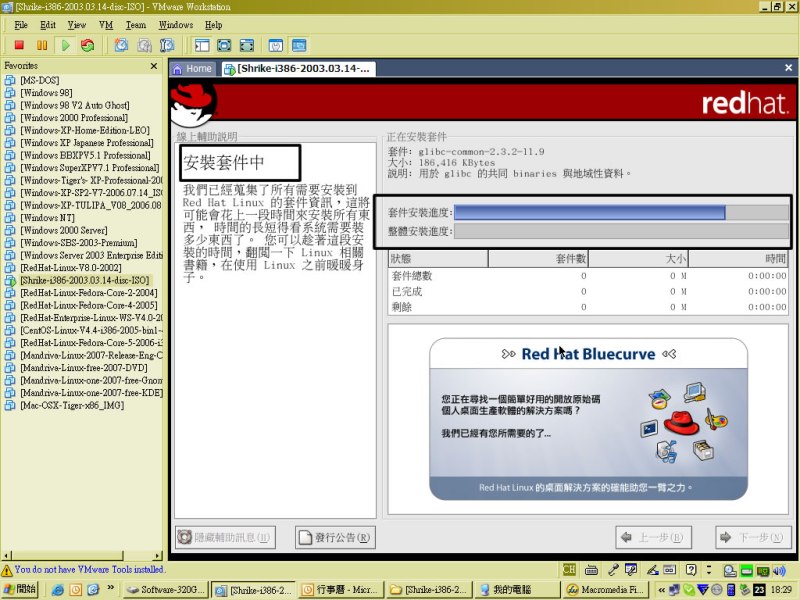This screenshot has width=800, height=600.
Task: Click the 上一步(B) back button
Action: 653,537
